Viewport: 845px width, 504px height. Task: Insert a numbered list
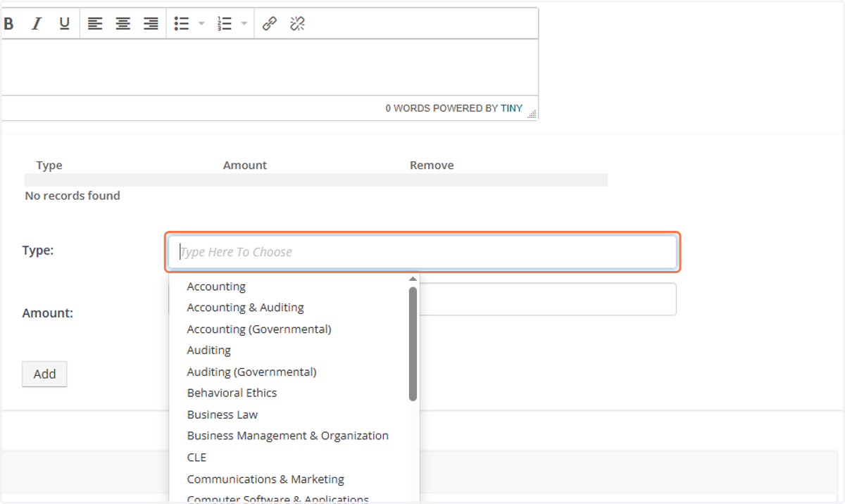[225, 24]
